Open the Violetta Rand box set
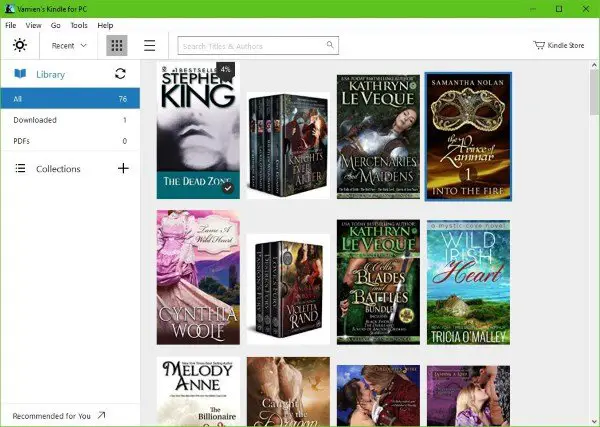 [x=288, y=289]
